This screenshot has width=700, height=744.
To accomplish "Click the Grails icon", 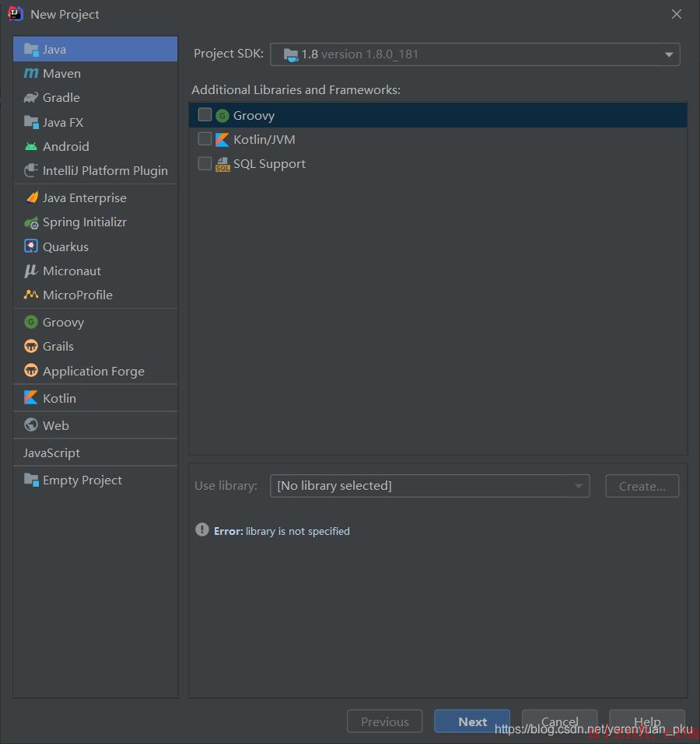I will pos(31,347).
